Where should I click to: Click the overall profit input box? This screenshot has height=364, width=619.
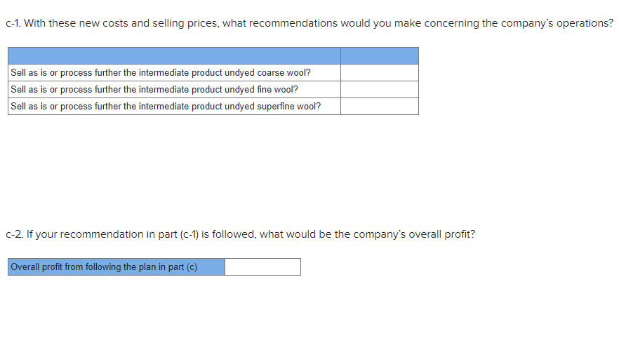click(262, 267)
